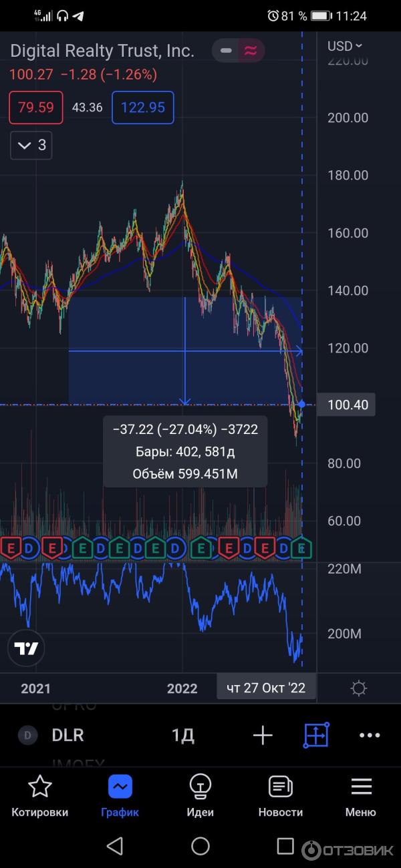Tap the round D symbol logo beside DLR
Screen dimensions: 401x868
[x=27, y=735]
